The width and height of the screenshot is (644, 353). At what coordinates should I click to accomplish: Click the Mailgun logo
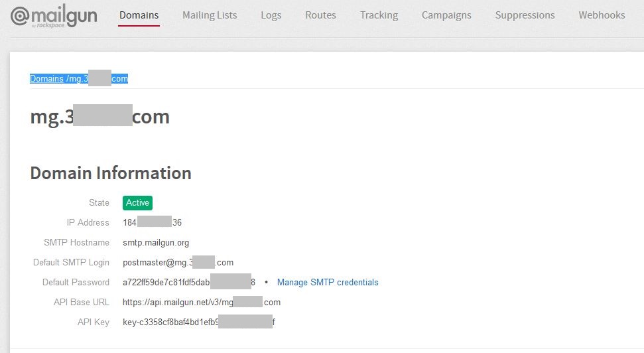54,17
